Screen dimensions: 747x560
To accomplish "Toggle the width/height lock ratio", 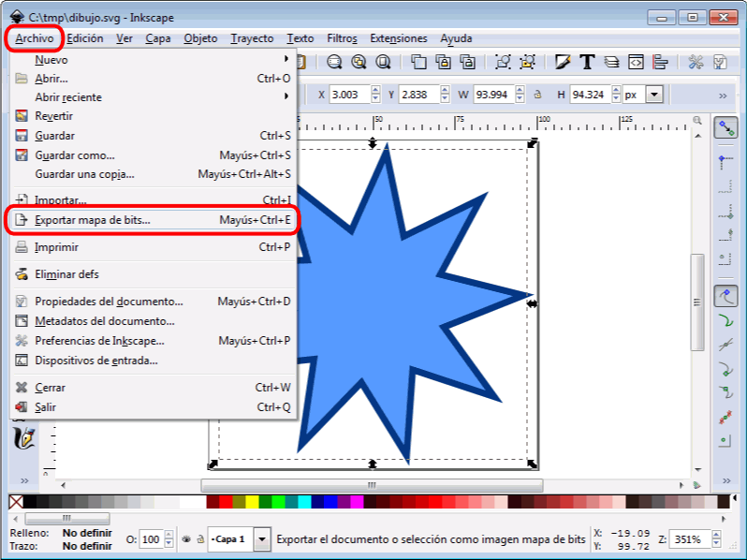I will (x=536, y=95).
